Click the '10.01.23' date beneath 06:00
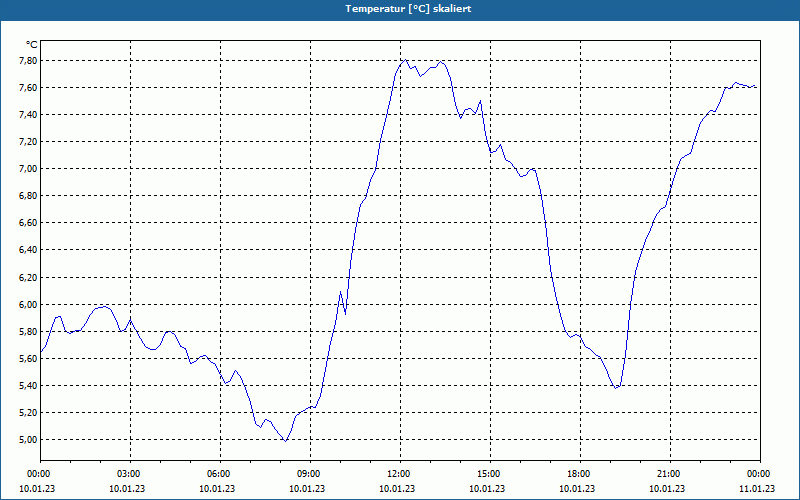Image resolution: width=800 pixels, height=500 pixels. pos(217,489)
